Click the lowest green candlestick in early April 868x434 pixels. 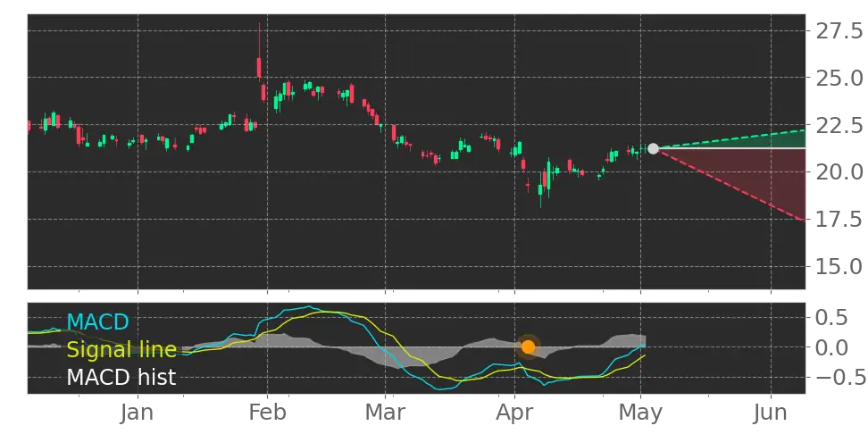pos(541,189)
